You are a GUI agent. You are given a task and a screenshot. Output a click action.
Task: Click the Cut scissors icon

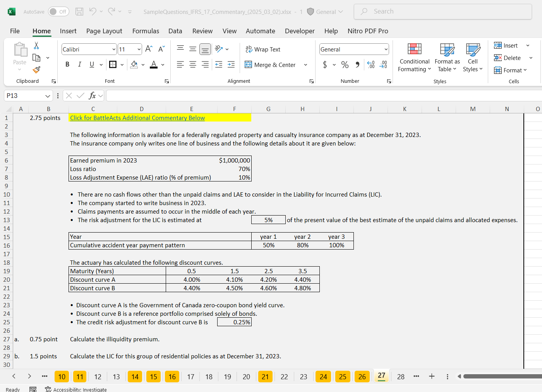coord(36,46)
